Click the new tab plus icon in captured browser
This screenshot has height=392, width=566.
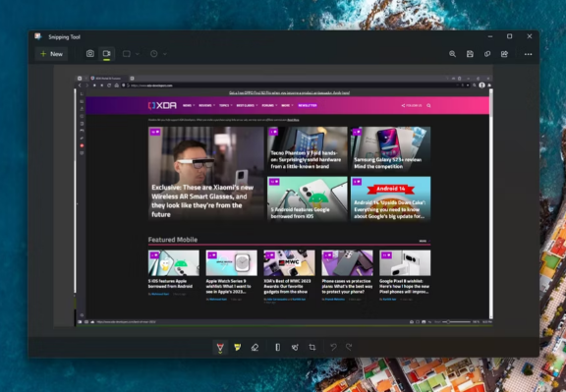click(x=132, y=78)
